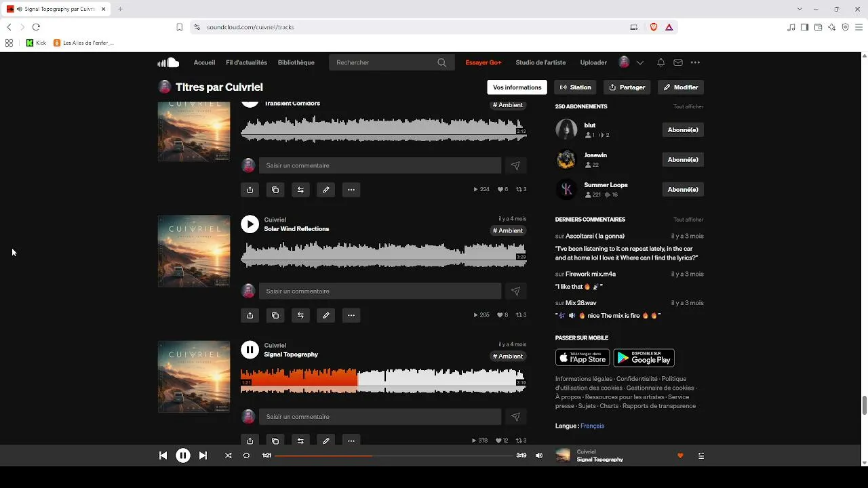Go back in browser history
This screenshot has width=868, height=488.
9,27
